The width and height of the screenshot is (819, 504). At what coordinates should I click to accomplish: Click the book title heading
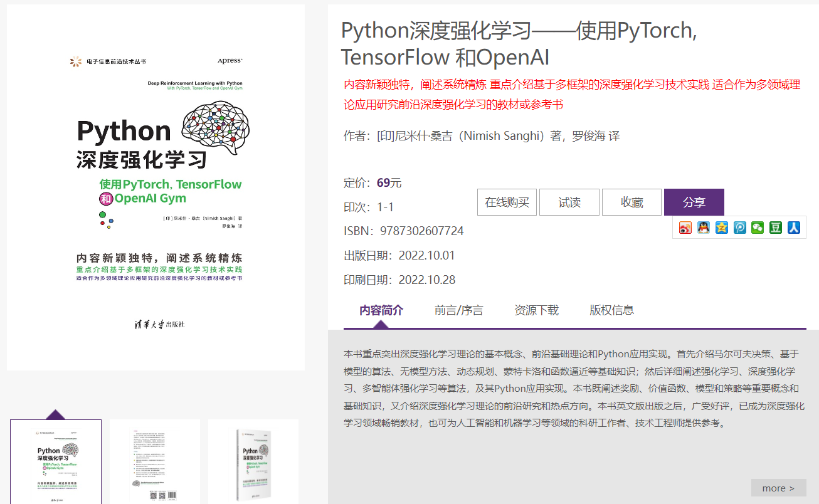pyautogui.click(x=519, y=43)
